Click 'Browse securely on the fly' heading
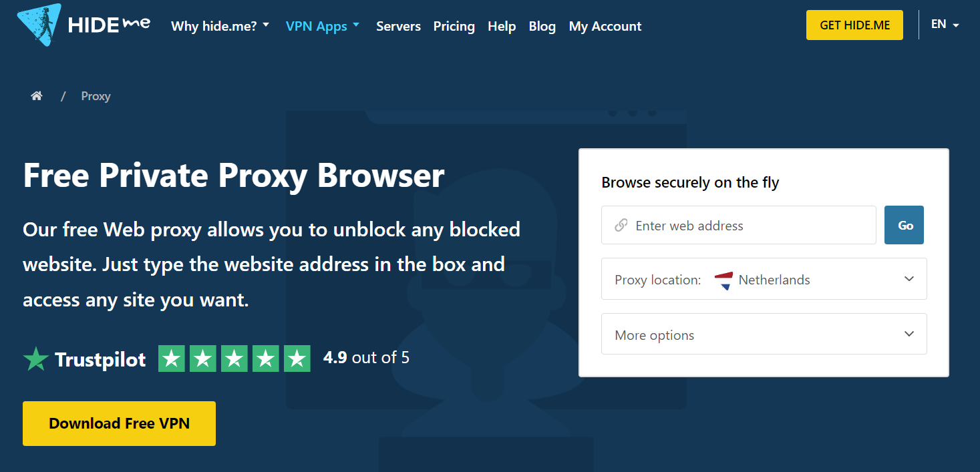 pyautogui.click(x=690, y=182)
